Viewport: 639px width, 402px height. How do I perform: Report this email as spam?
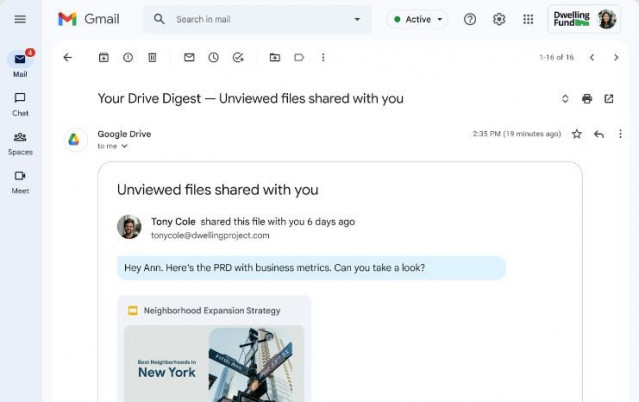point(128,58)
